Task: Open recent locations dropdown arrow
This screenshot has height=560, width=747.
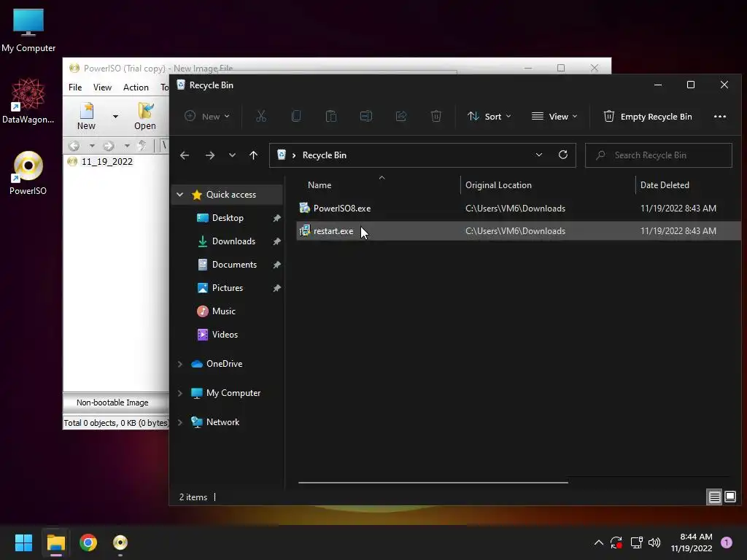Action: point(232,155)
